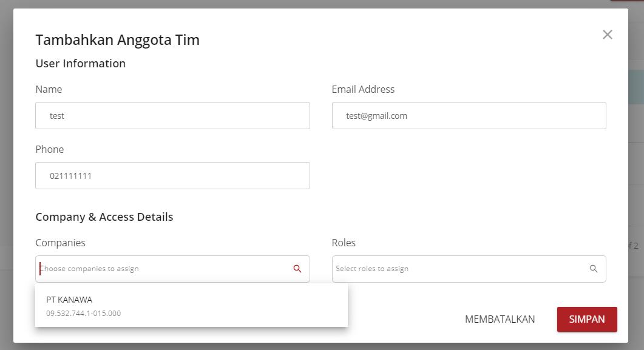The height and width of the screenshot is (350, 644).
Task: Click the MEMBATALKAN button
Action: 500,319
